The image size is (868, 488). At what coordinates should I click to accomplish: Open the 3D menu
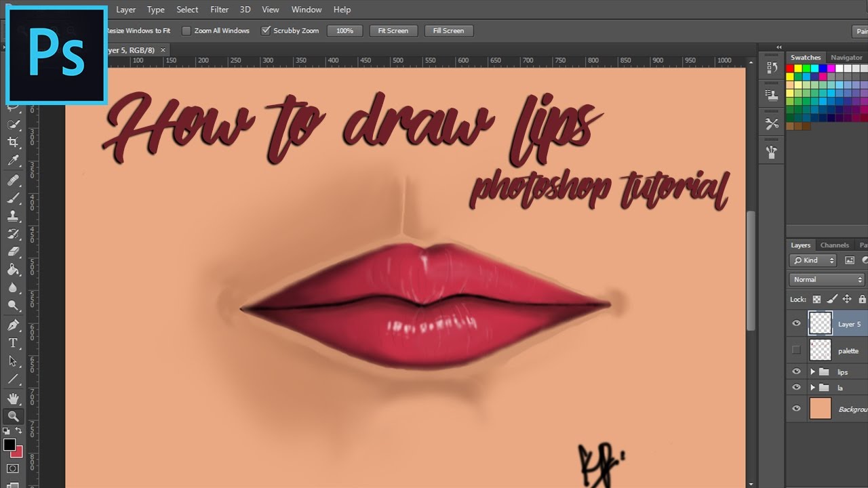245,9
